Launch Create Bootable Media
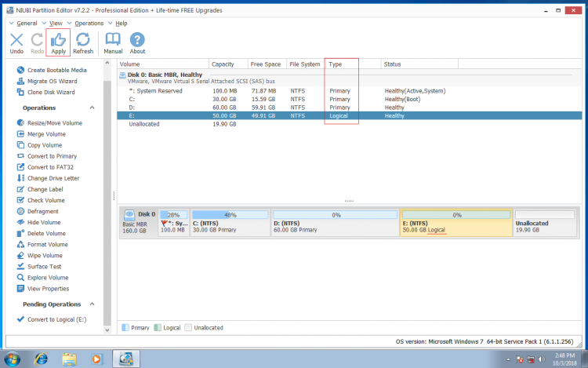588x368 pixels. [52, 70]
